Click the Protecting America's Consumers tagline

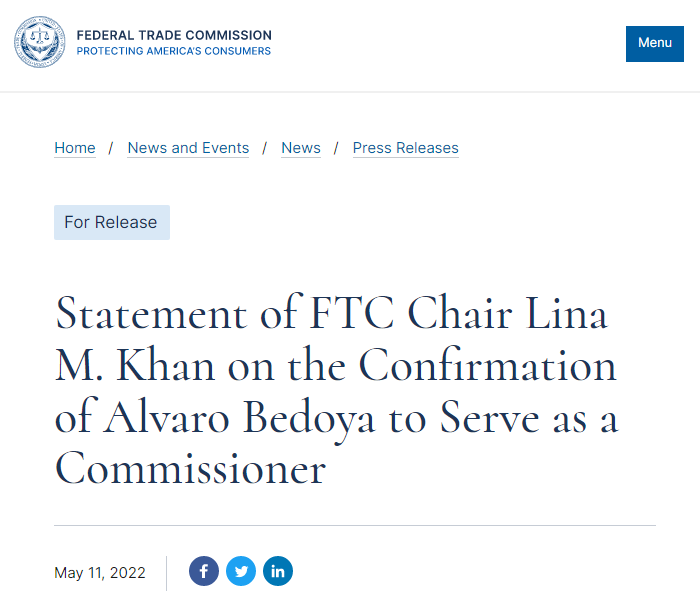tap(174, 51)
